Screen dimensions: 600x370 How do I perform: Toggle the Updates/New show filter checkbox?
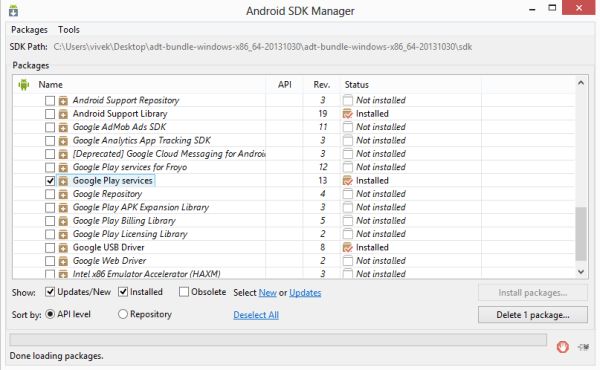tap(50, 292)
